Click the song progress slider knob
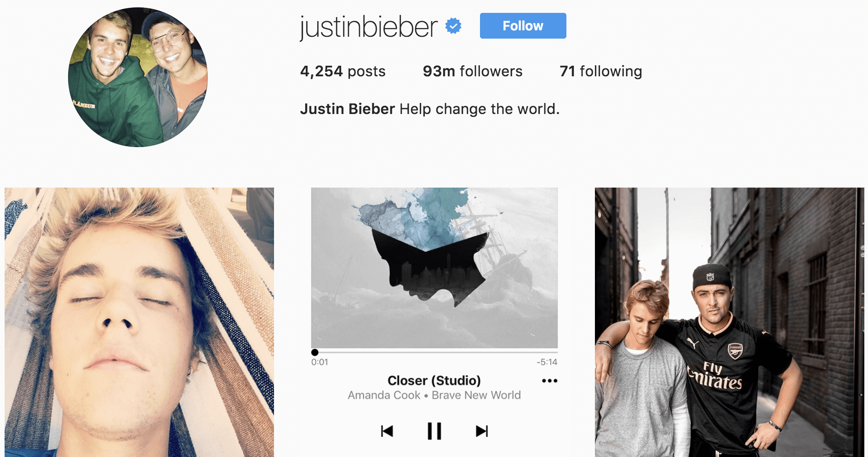The image size is (868, 457). pyautogui.click(x=315, y=353)
